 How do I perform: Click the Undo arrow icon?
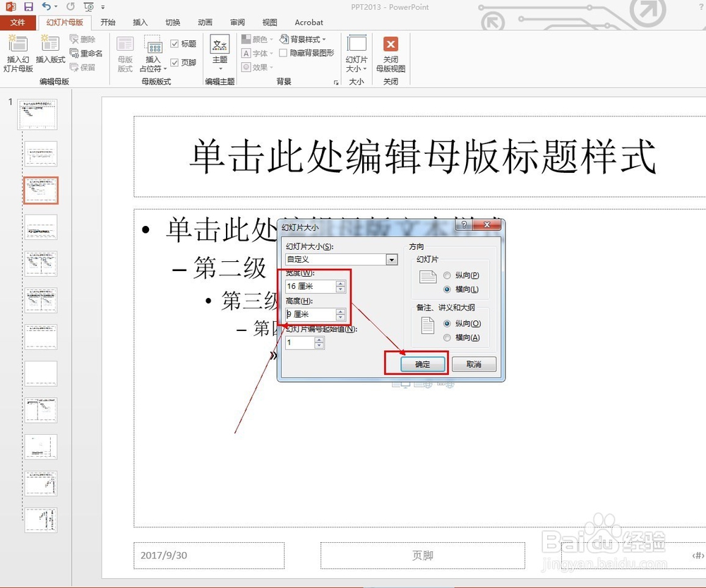[47, 6]
